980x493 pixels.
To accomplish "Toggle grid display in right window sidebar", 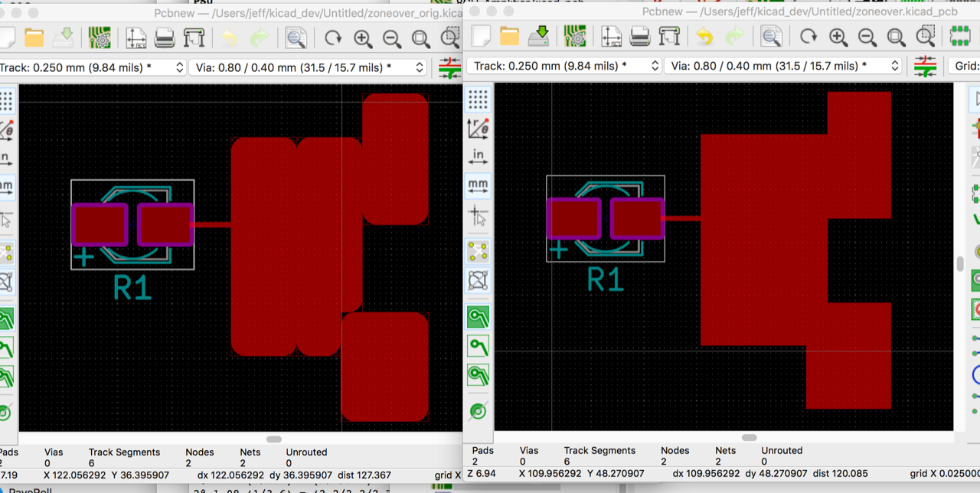I will [x=478, y=99].
